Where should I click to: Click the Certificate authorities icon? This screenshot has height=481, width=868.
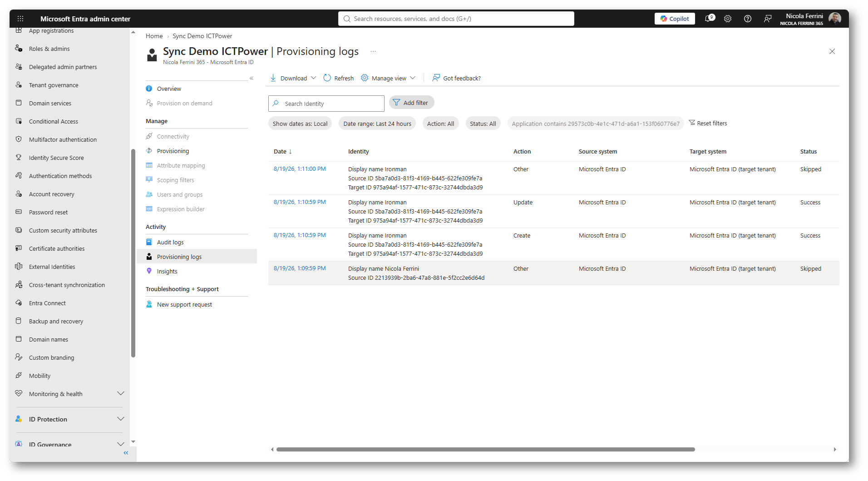point(19,248)
